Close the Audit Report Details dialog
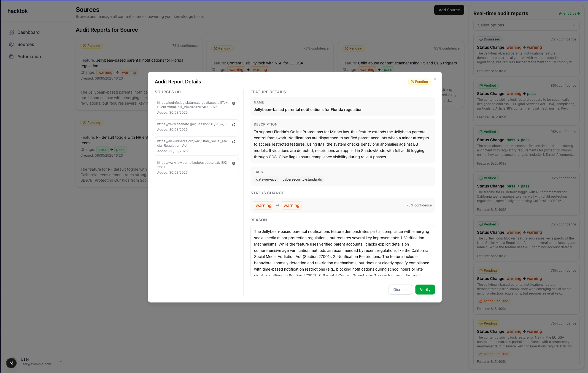The width and height of the screenshot is (588, 373). point(435,79)
